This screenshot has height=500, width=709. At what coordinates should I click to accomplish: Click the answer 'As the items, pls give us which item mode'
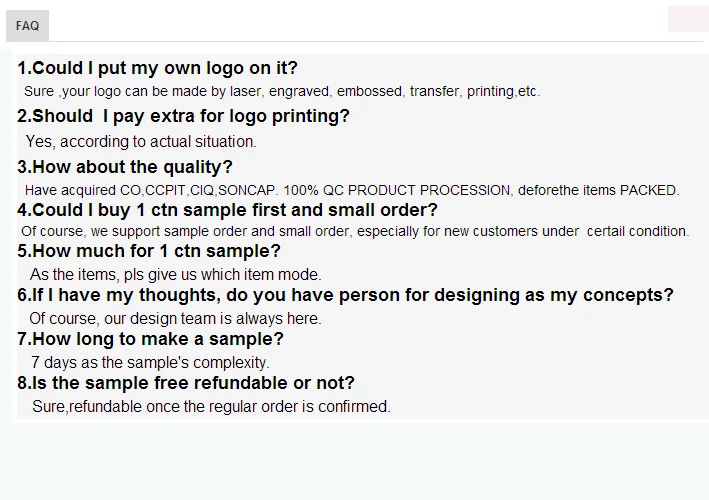click(x=176, y=274)
